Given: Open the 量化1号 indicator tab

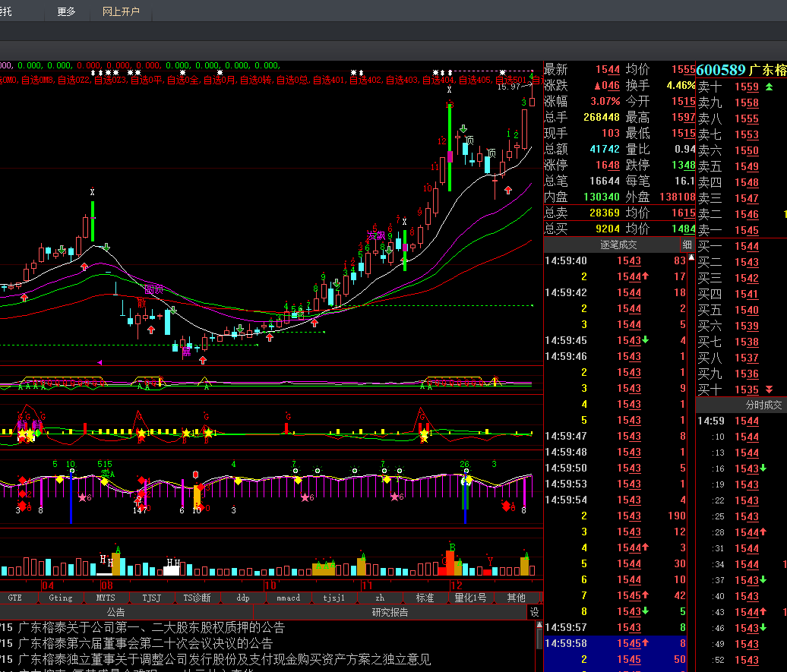Looking at the screenshot, I should pyautogui.click(x=470, y=598).
